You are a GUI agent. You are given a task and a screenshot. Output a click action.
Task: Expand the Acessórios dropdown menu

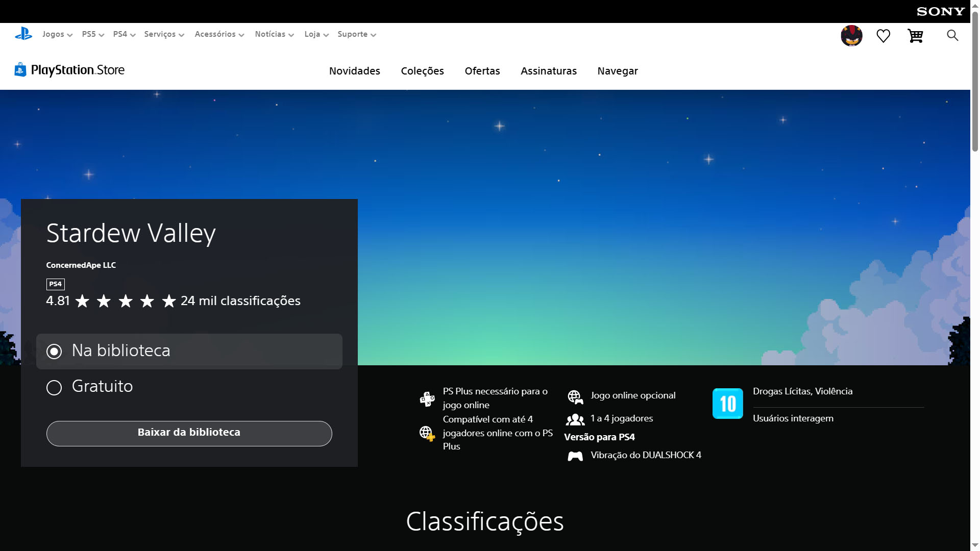(219, 34)
